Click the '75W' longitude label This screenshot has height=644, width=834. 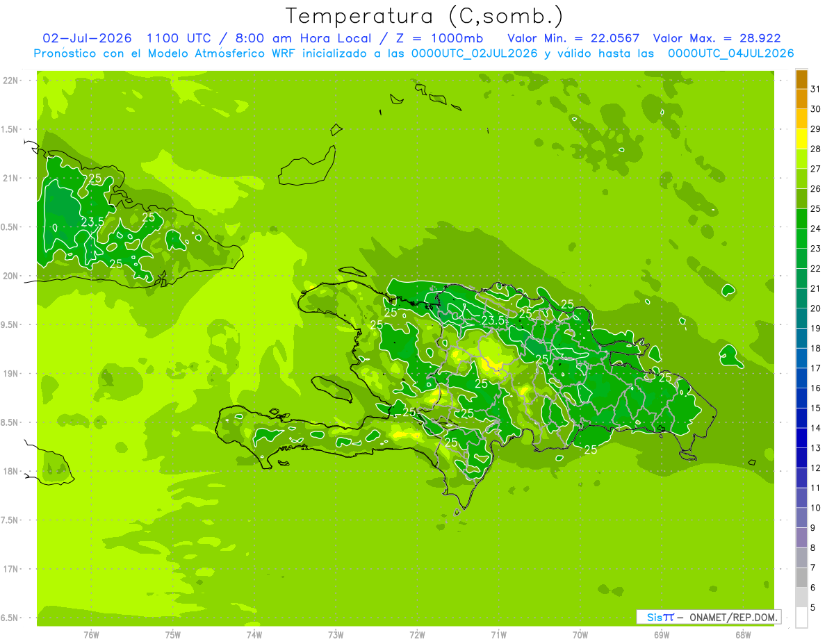click(x=172, y=634)
